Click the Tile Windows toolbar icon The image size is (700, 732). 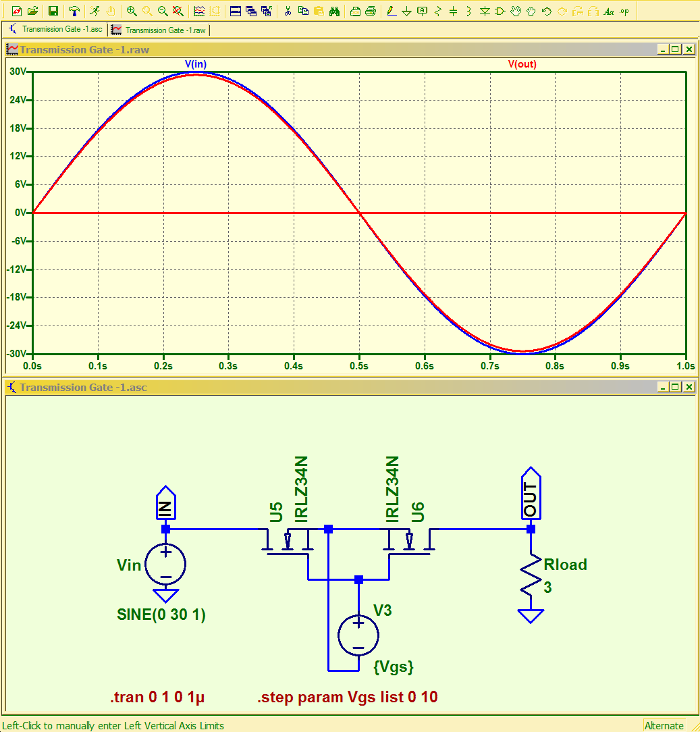tap(236, 11)
